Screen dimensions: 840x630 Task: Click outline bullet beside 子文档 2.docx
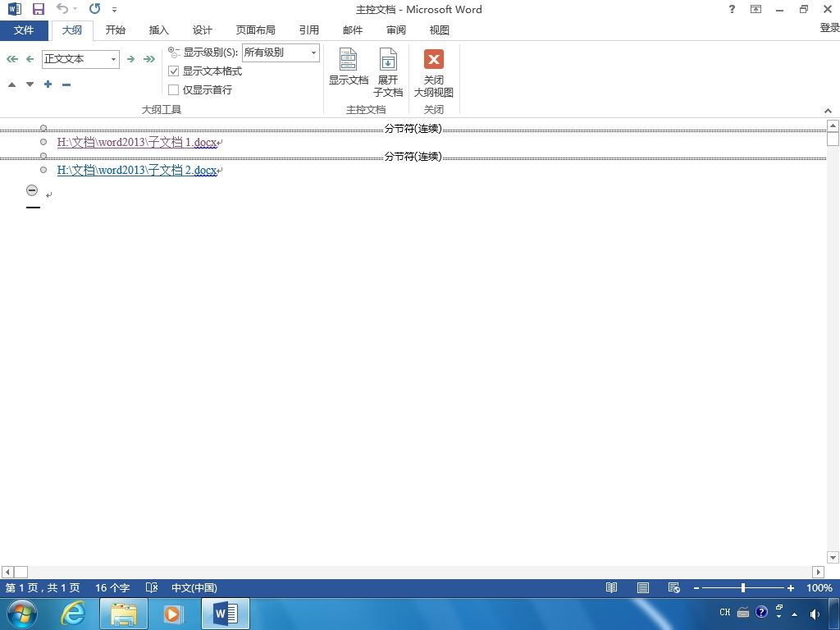pos(43,170)
